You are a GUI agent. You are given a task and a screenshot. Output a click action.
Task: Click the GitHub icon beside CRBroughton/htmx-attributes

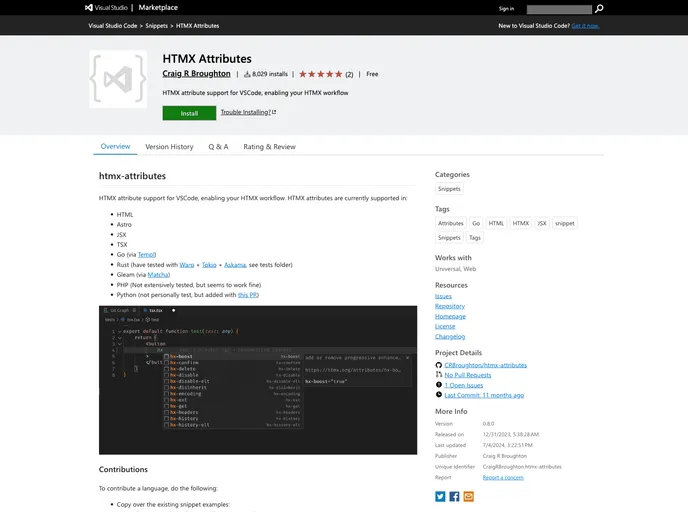click(438, 365)
